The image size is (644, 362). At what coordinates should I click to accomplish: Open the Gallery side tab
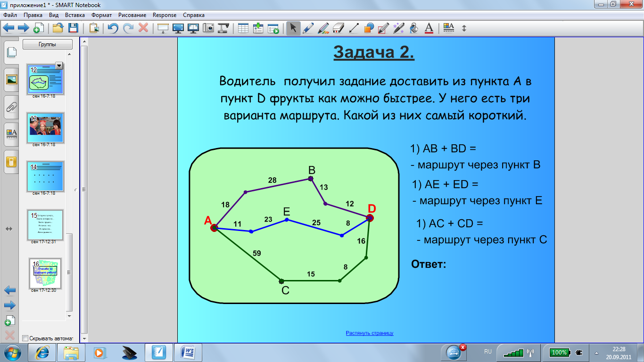click(x=11, y=80)
